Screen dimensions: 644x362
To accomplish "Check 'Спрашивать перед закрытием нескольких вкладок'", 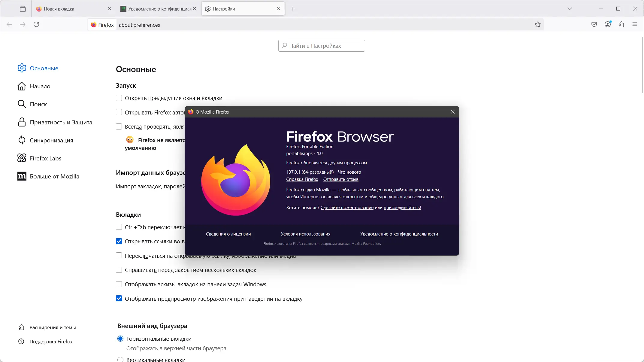I will (x=119, y=270).
